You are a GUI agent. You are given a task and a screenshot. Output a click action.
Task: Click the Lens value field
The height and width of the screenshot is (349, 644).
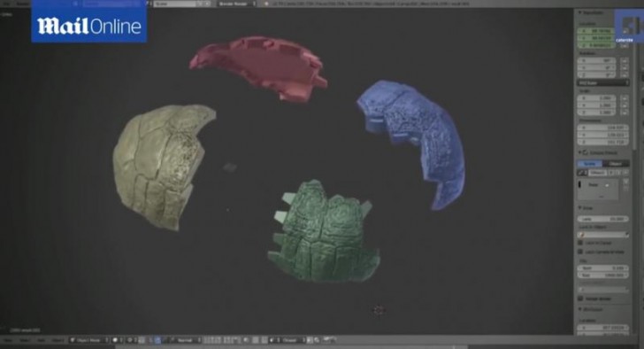(x=603, y=219)
